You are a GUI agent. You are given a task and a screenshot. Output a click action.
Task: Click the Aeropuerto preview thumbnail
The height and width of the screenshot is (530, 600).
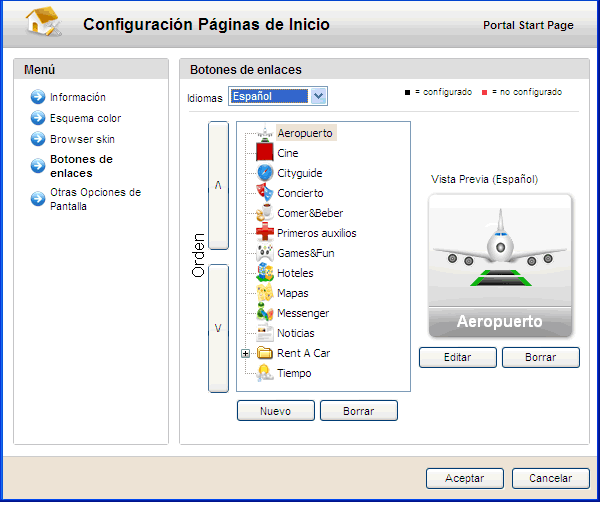[499, 265]
